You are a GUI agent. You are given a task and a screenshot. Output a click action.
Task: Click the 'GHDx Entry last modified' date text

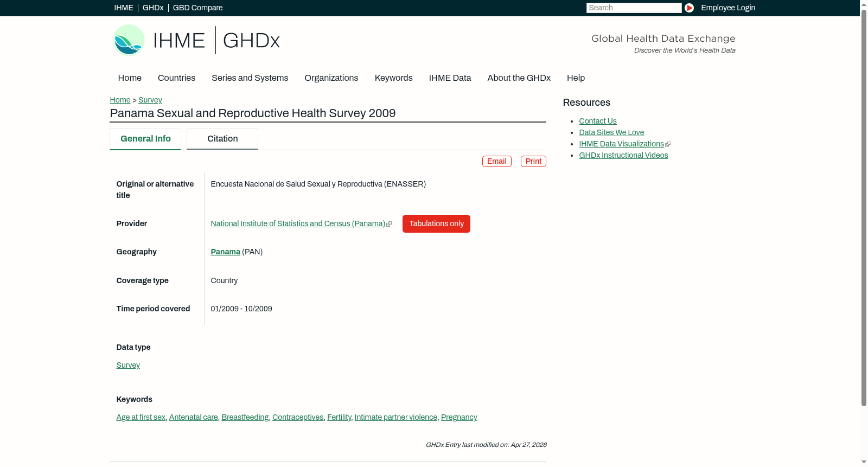[486, 445]
